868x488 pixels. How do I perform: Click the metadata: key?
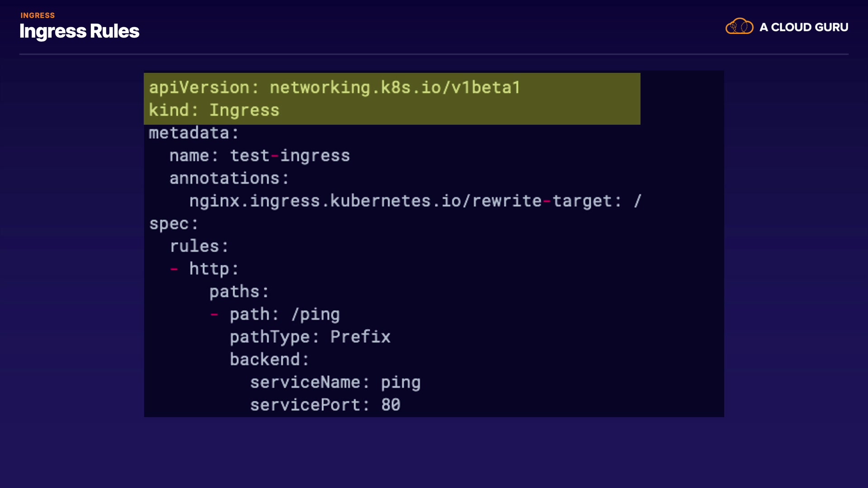[x=193, y=133]
